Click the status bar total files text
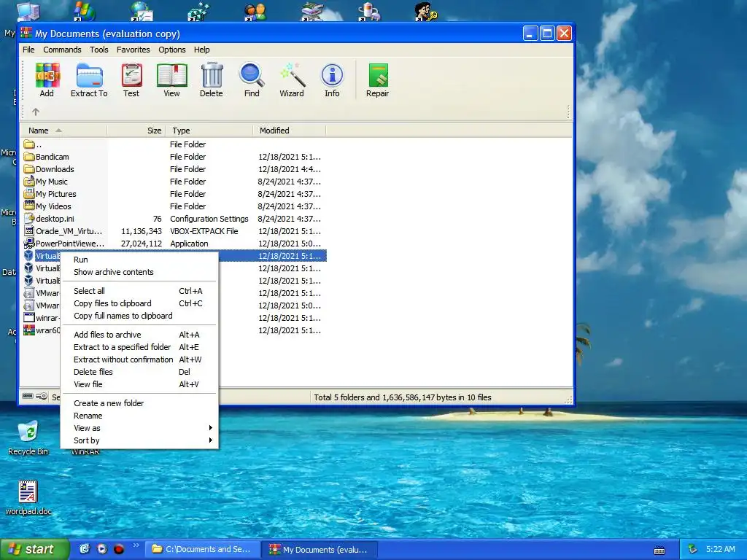 (x=403, y=397)
